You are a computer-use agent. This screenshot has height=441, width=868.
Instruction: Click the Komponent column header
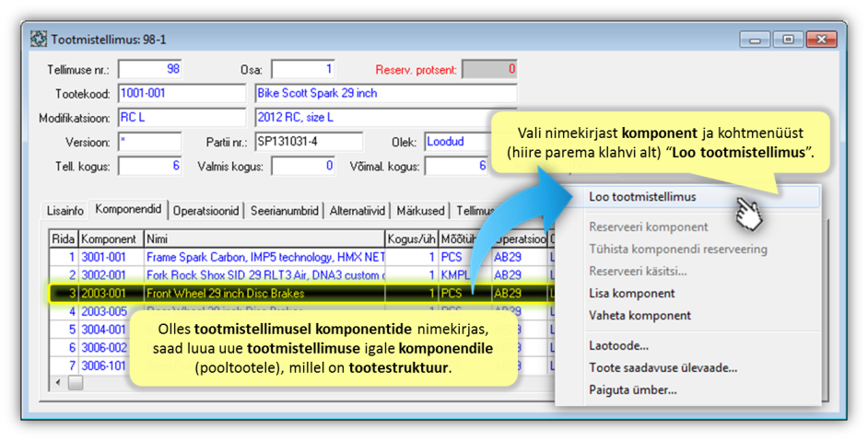point(110,239)
